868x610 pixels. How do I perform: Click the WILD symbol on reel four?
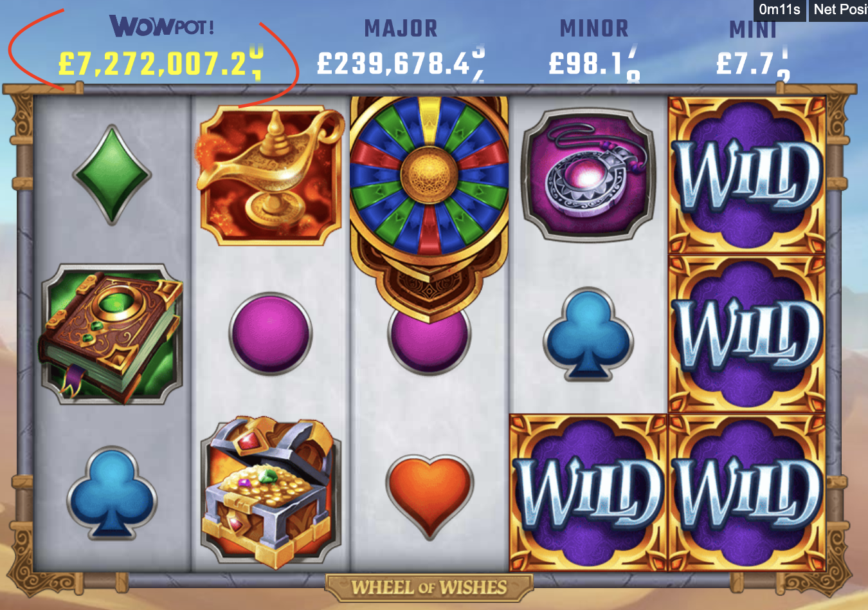tap(588, 493)
